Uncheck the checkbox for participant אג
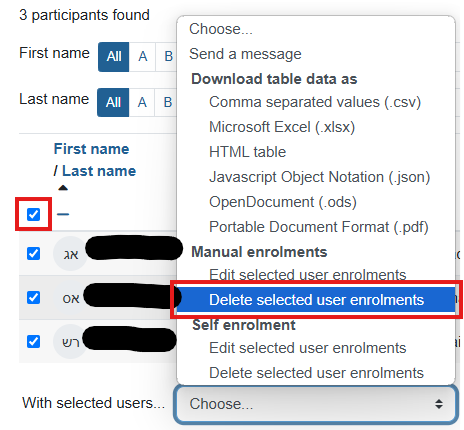 [33, 253]
